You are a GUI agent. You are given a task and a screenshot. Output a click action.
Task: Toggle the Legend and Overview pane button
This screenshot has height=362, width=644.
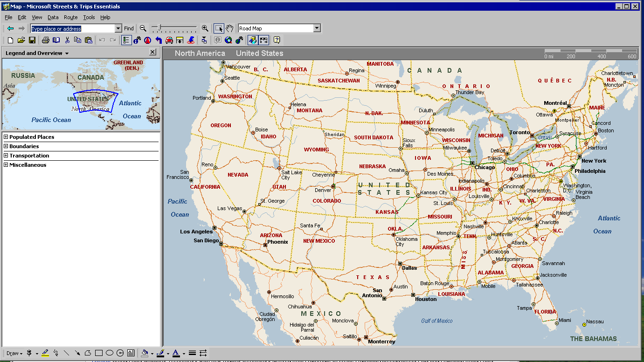point(126,41)
